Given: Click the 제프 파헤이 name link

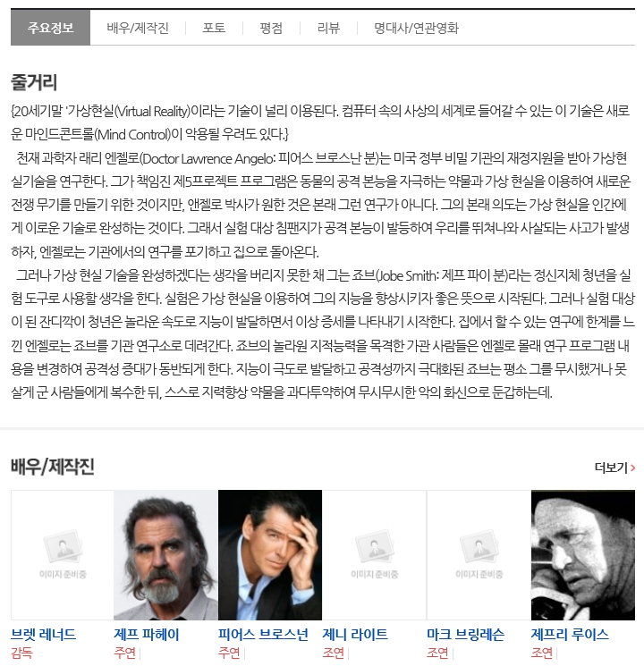Looking at the screenshot, I should tap(147, 635).
